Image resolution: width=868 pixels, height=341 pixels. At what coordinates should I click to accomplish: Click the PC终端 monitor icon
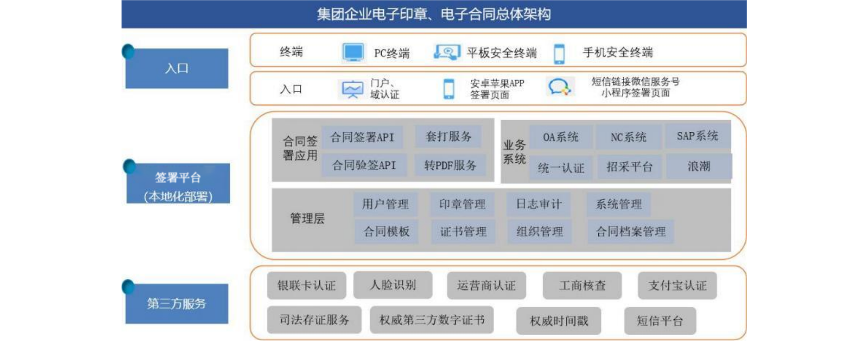click(353, 52)
